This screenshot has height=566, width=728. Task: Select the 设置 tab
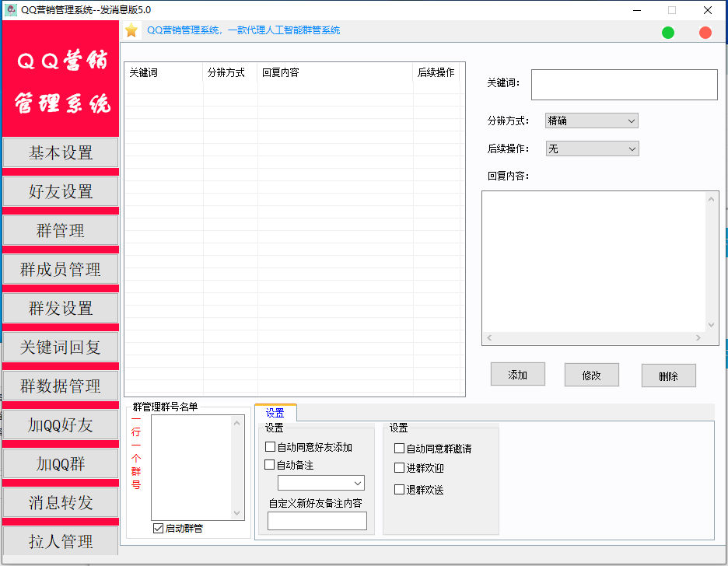coord(275,413)
